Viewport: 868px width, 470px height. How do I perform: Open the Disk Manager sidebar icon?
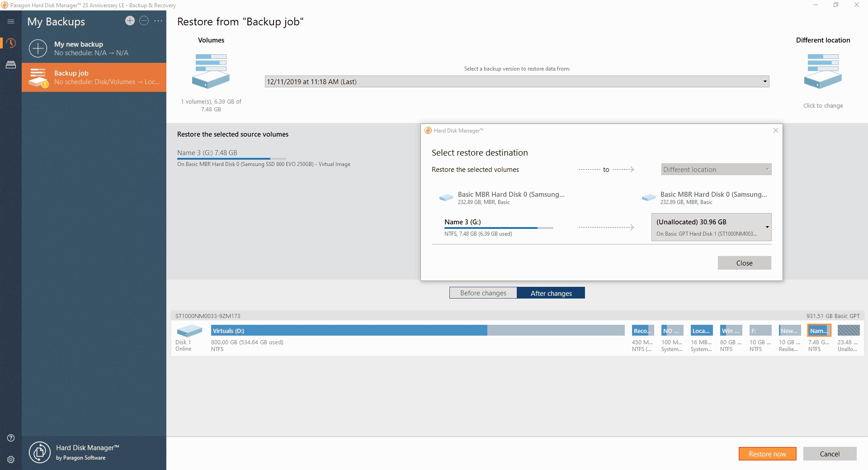click(x=11, y=65)
